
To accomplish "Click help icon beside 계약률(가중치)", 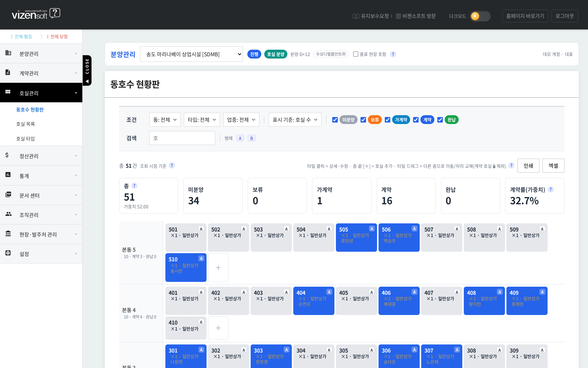I will point(551,189).
